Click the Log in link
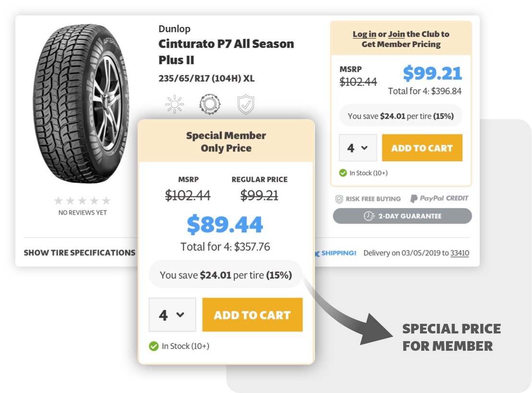Screen dimensions: 532x393 coord(364,34)
